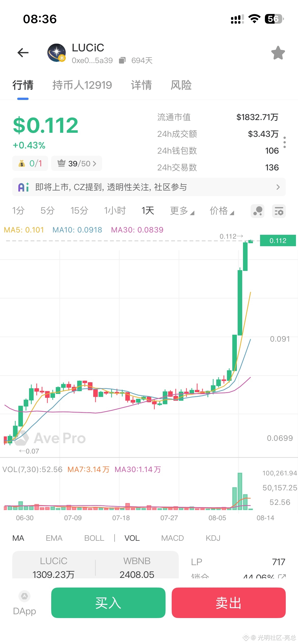Open the lock-up external link icon

(x=282, y=576)
